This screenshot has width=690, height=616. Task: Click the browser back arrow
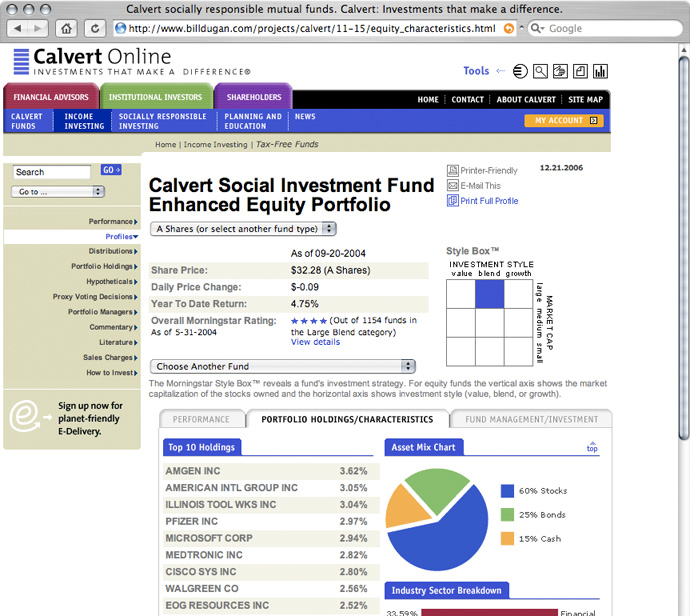pyautogui.click(x=17, y=29)
